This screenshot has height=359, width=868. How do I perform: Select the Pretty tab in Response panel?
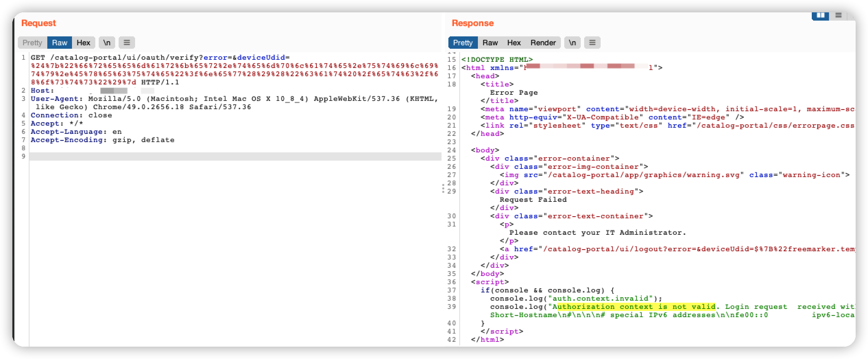(x=463, y=43)
